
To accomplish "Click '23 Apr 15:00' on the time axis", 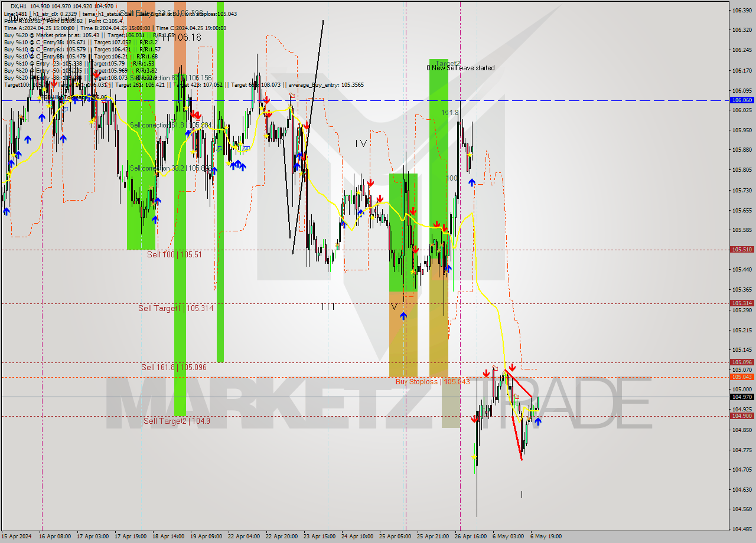I will (320, 537).
